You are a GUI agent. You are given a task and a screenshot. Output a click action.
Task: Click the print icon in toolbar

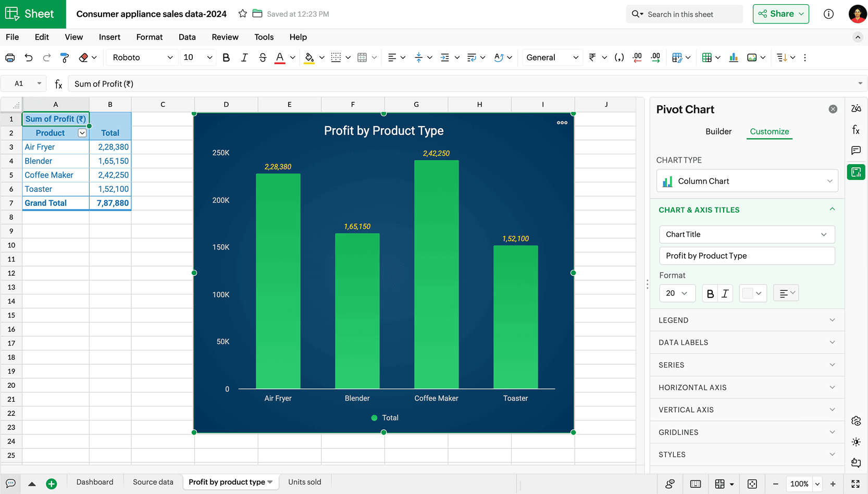(x=10, y=58)
